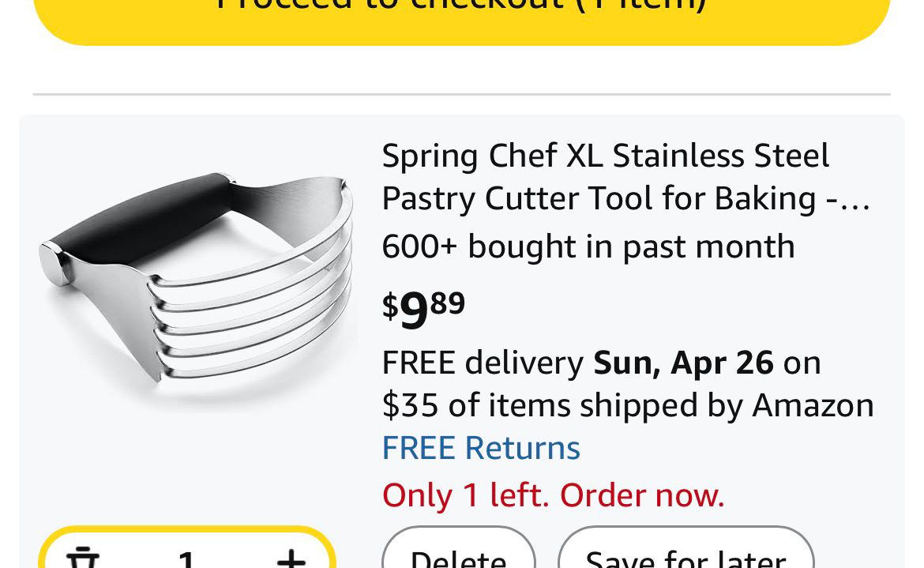Screen dimensions: 924x568
Task: Click the Spring Chef XL Stainless Steel title
Action: click(x=605, y=156)
